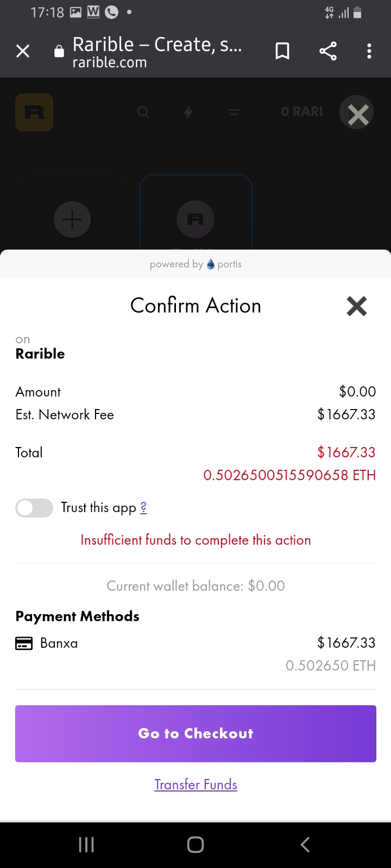Toggle the Trust this app switch

34,508
